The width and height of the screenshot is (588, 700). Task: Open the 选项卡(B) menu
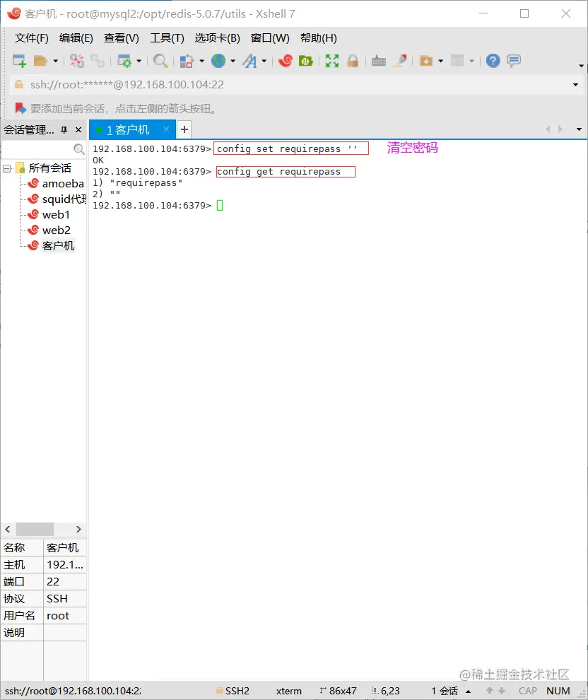tap(217, 38)
